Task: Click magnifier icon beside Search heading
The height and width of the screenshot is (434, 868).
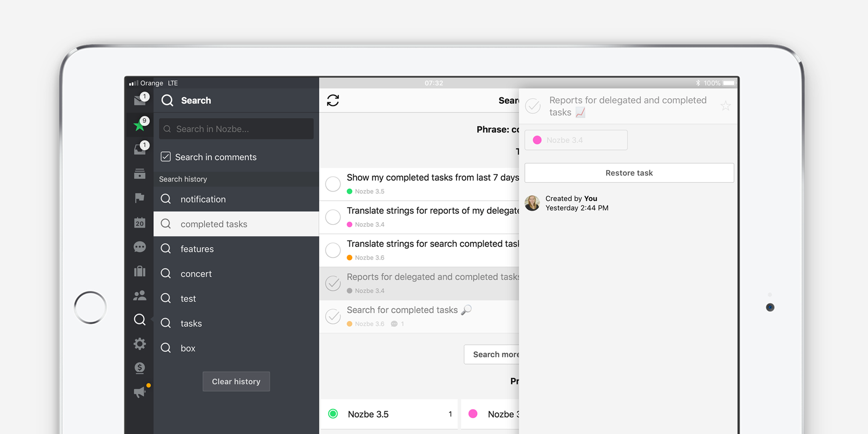Action: tap(167, 100)
